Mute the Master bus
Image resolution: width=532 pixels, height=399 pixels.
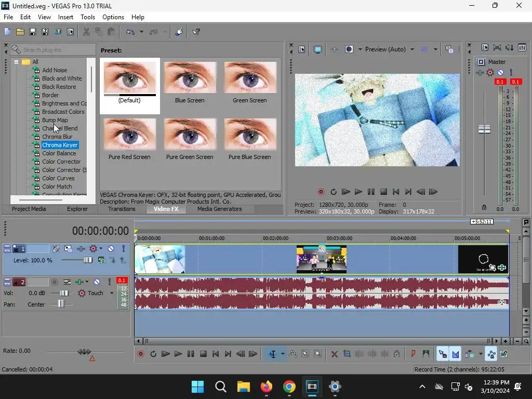click(500, 72)
